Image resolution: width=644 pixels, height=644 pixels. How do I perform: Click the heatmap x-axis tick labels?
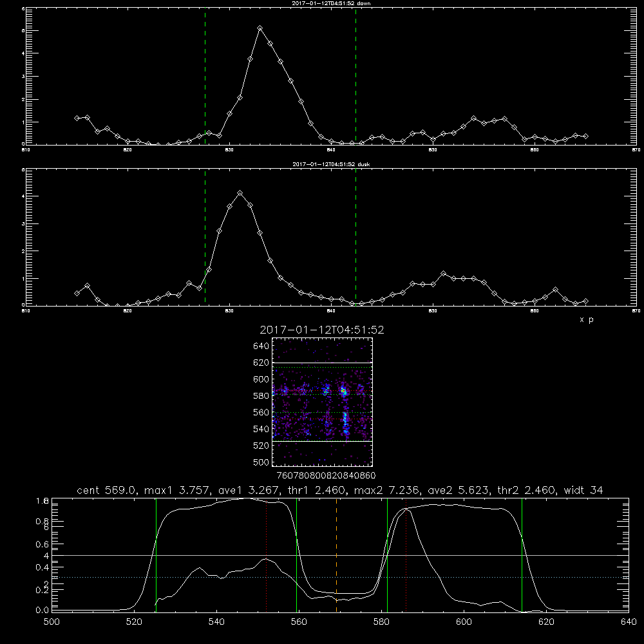pos(326,475)
